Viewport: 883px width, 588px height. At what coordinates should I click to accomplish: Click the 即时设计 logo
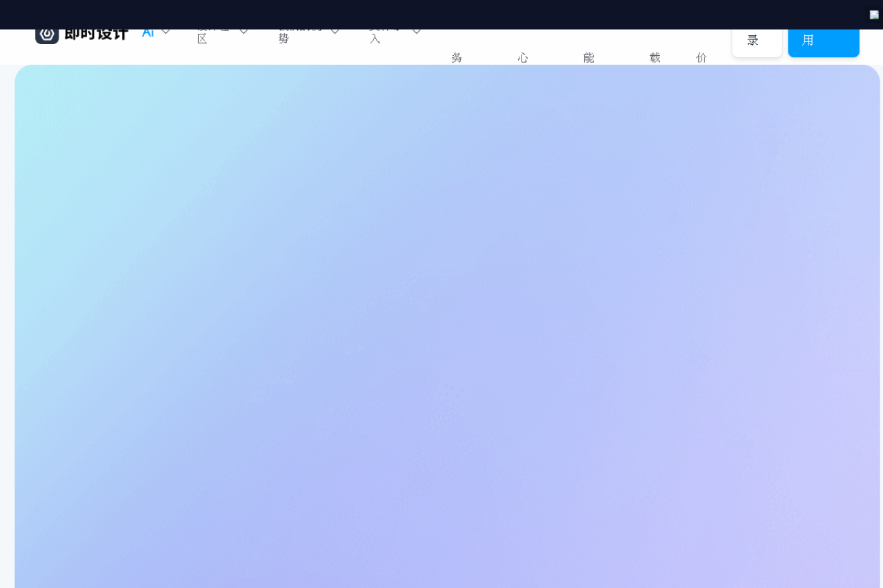pyautogui.click(x=81, y=35)
